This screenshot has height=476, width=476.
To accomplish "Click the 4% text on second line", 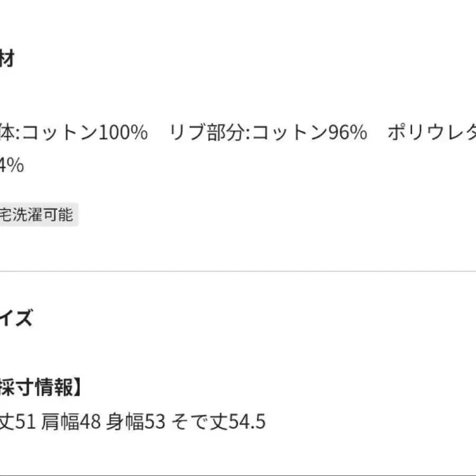I will tap(12, 166).
